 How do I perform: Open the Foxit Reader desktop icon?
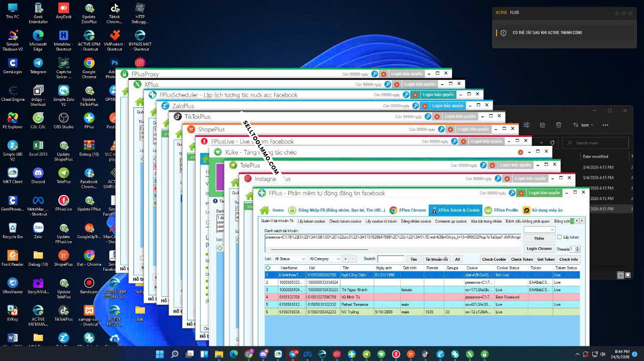13,258
